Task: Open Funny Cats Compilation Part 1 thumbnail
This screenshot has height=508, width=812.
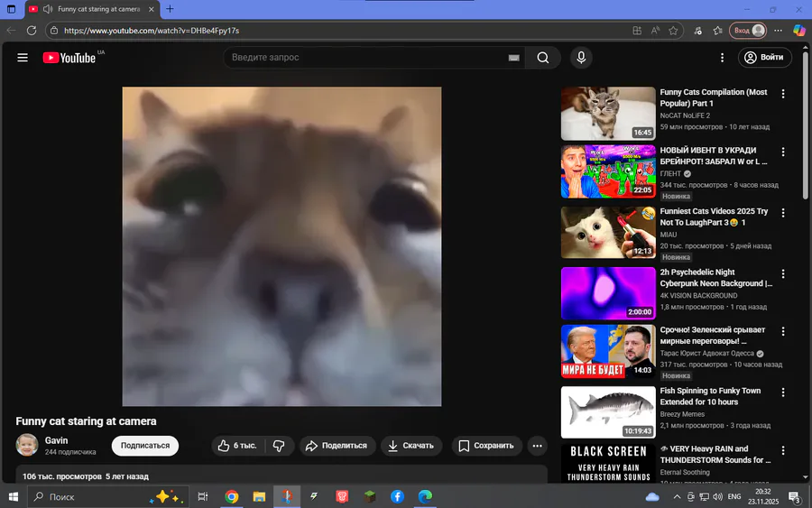Action: pyautogui.click(x=608, y=114)
